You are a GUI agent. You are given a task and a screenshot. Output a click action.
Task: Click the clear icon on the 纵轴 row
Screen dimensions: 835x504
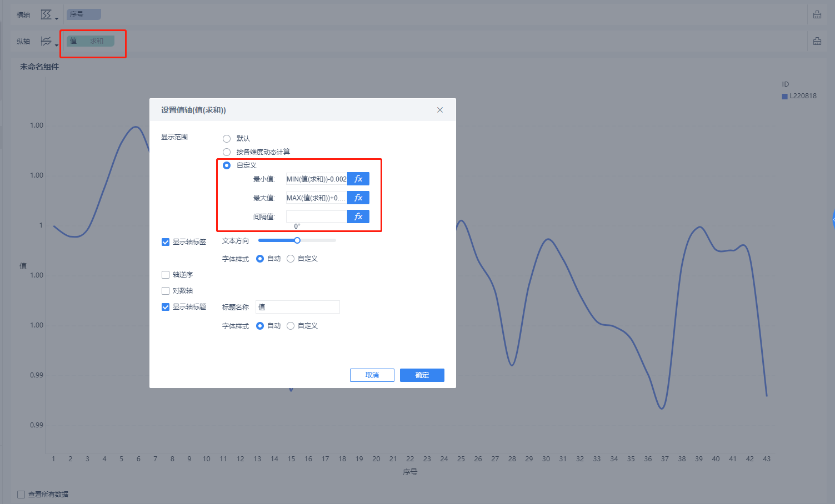817,41
